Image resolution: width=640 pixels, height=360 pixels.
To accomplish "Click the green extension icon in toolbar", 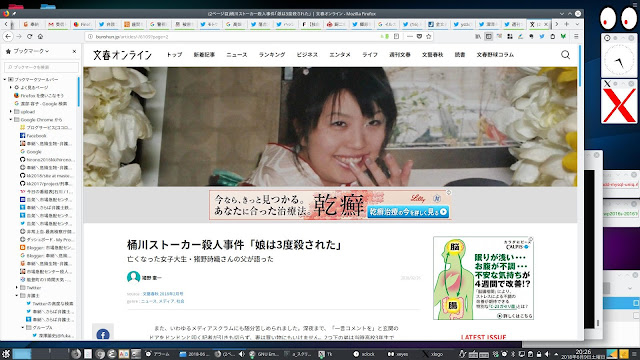I will (563, 36).
